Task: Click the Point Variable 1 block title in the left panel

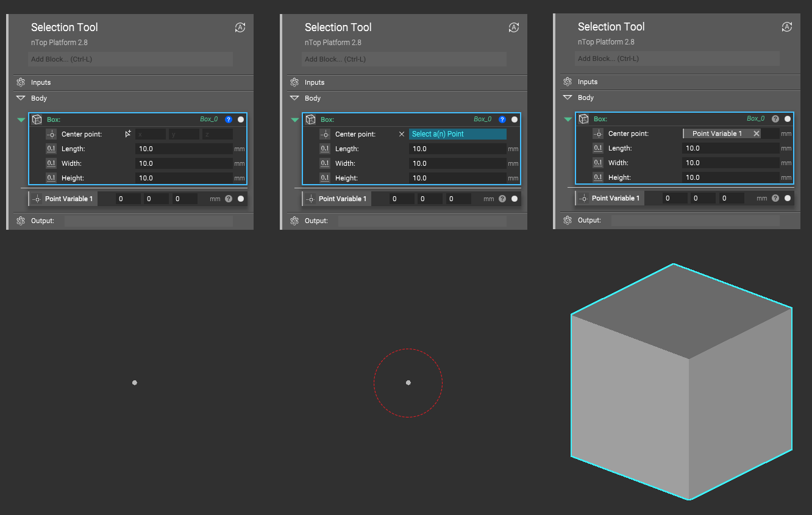Action: (69, 199)
